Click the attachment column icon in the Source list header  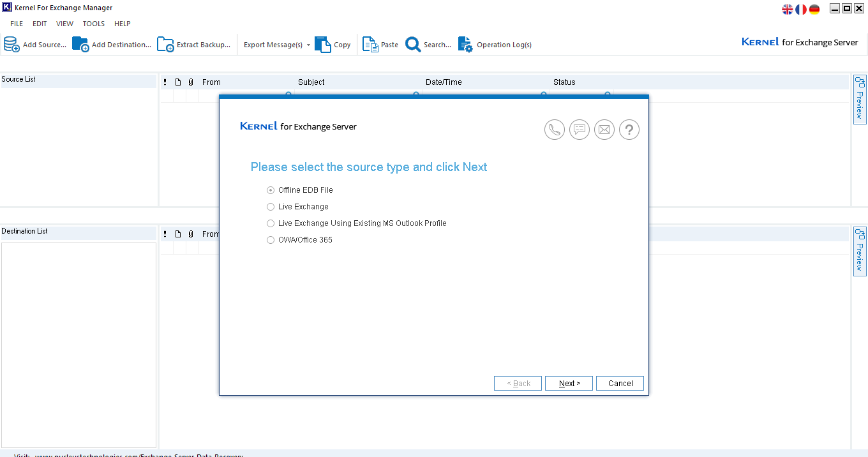[191, 82]
